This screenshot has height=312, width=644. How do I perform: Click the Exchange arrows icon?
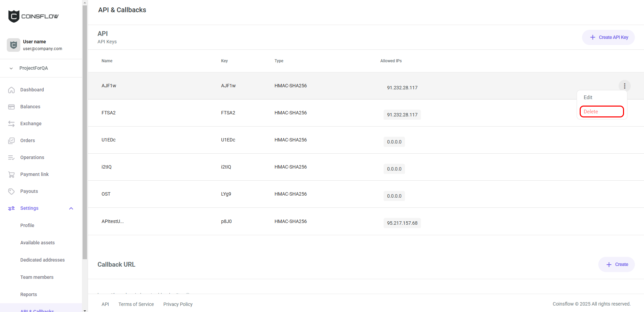click(12, 124)
